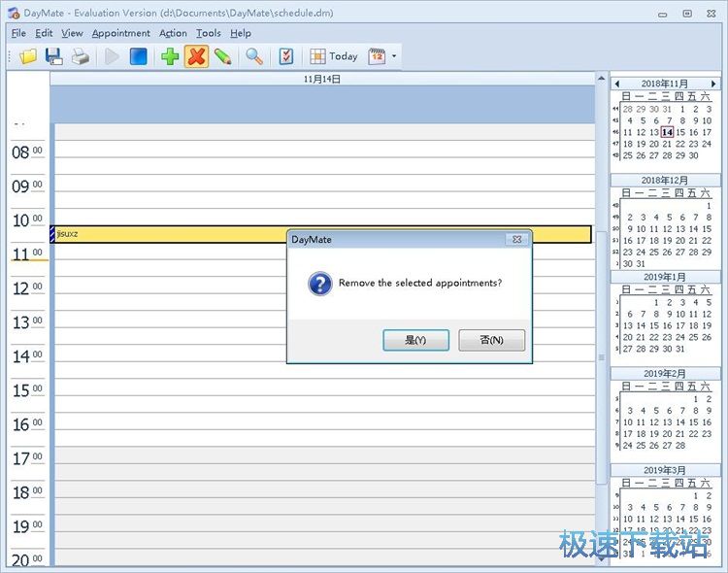This screenshot has width=728, height=573.
Task: Open schedule file folder icon
Action: tap(28, 56)
